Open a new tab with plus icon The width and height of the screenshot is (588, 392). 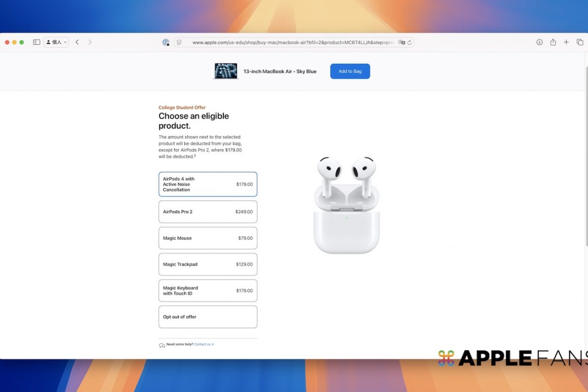566,42
